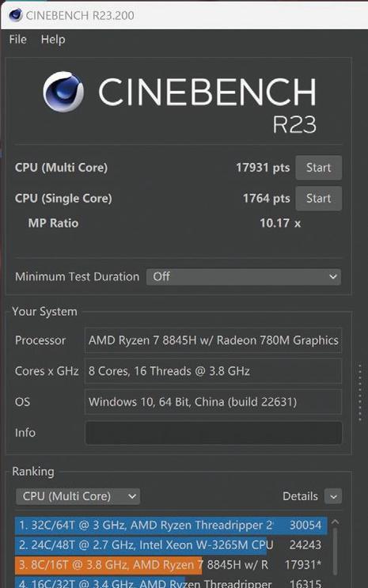Start the CPU Single Core test

(x=318, y=199)
